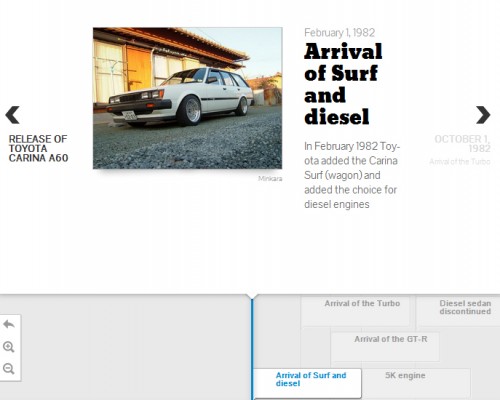This screenshot has width=500, height=400.
Task: Return to timeline beginning arrow icon
Action: (x=9, y=324)
